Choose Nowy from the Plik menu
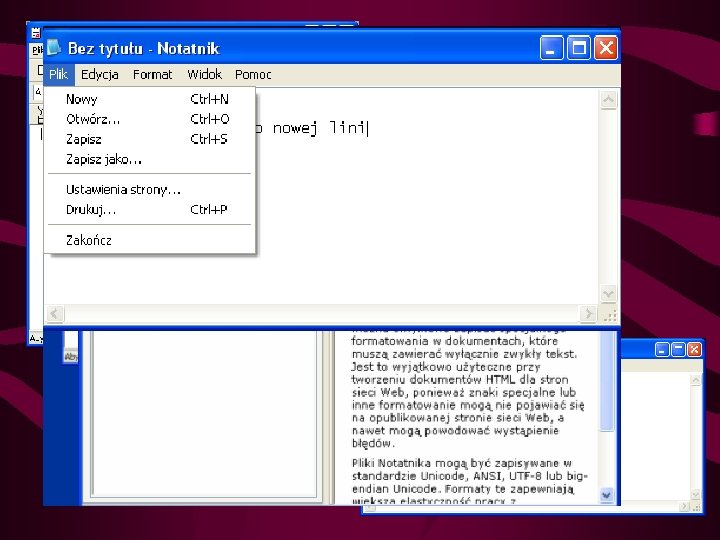 click(150, 99)
